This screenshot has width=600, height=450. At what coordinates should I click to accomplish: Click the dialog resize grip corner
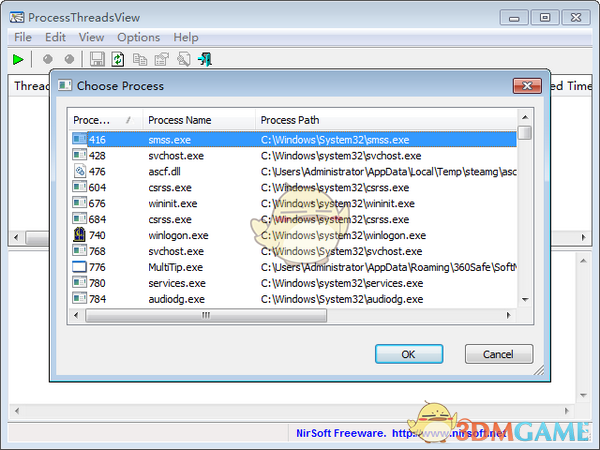[539, 370]
